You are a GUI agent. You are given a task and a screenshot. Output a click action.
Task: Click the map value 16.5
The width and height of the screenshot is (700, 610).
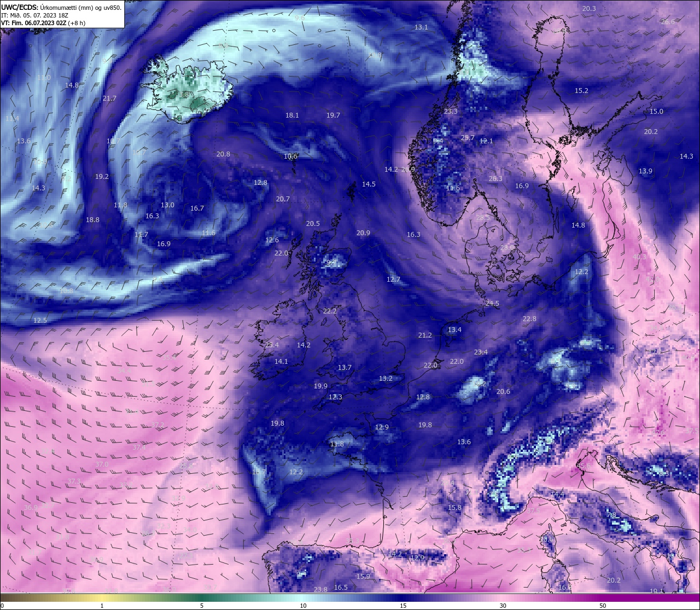point(341,588)
